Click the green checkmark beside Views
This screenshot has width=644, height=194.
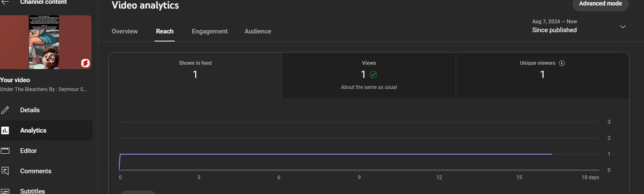pyautogui.click(x=373, y=75)
